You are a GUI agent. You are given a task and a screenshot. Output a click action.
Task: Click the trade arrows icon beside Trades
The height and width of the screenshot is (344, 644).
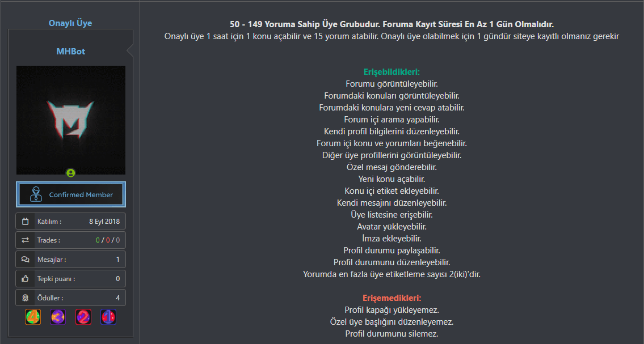pos(26,240)
